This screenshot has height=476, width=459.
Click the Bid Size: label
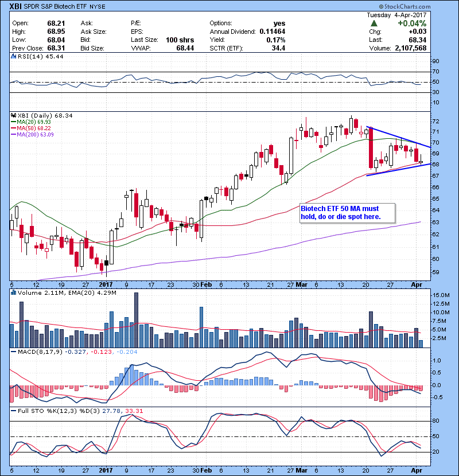pos(92,48)
